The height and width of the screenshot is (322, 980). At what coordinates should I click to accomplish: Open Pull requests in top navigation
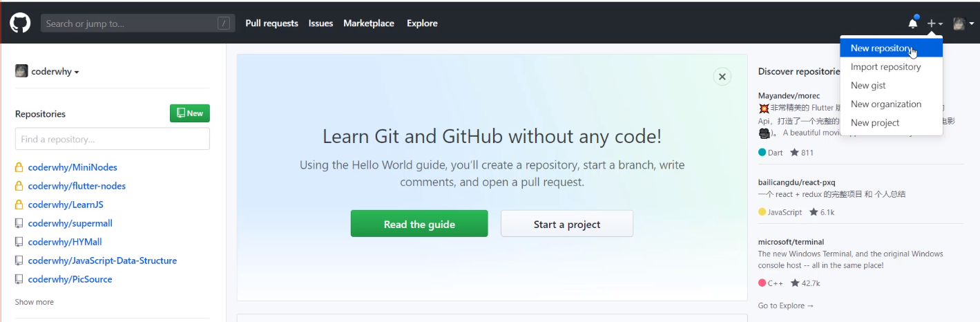tap(271, 23)
